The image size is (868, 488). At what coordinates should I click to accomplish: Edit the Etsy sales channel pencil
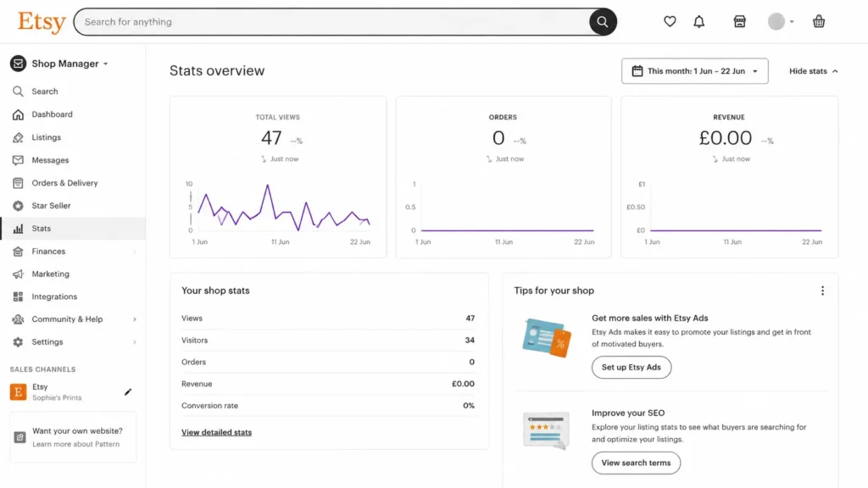coord(128,391)
